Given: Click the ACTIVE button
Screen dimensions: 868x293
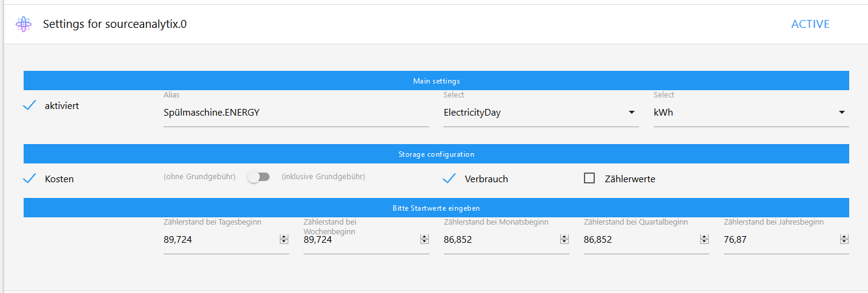Looking at the screenshot, I should point(810,24).
